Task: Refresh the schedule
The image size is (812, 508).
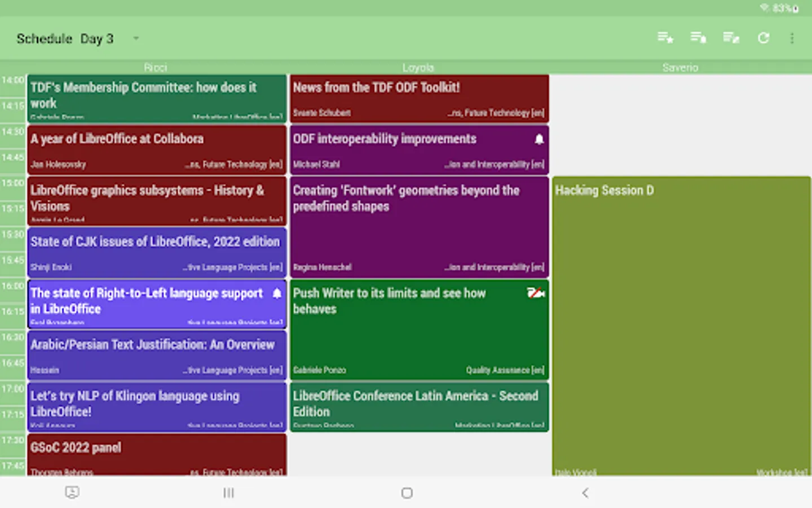Action: click(x=764, y=38)
